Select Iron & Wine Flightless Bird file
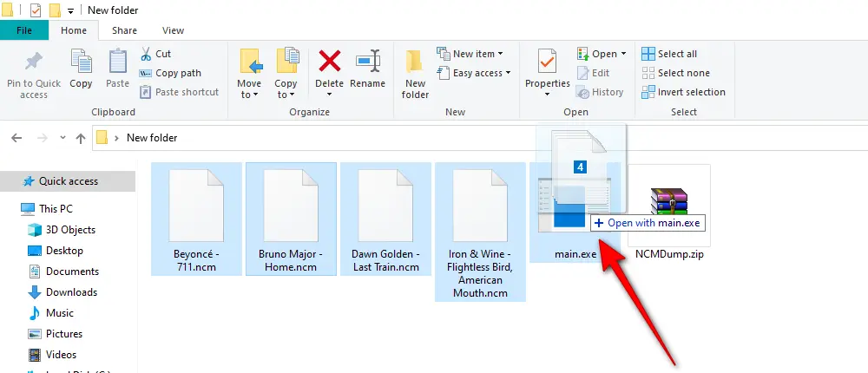 [481, 232]
